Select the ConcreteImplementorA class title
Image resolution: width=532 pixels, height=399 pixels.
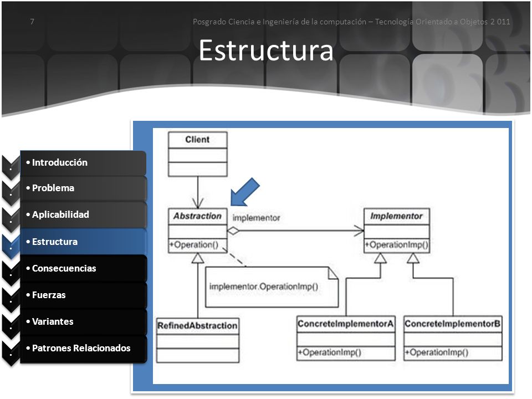coord(345,324)
